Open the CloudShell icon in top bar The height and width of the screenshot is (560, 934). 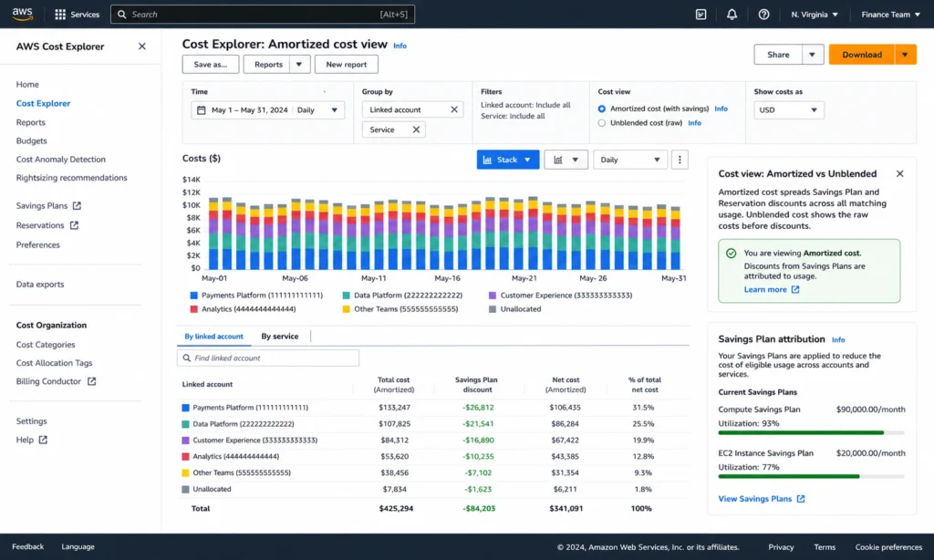tap(700, 15)
